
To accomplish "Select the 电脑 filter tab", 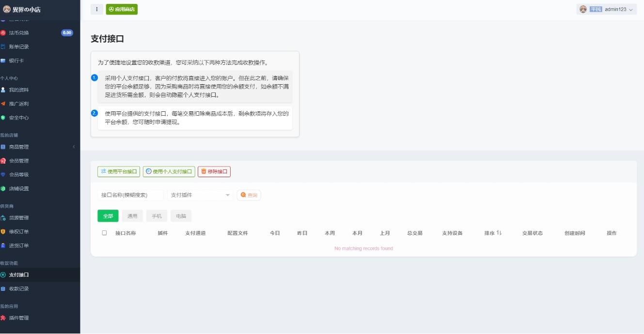I will point(181,216).
